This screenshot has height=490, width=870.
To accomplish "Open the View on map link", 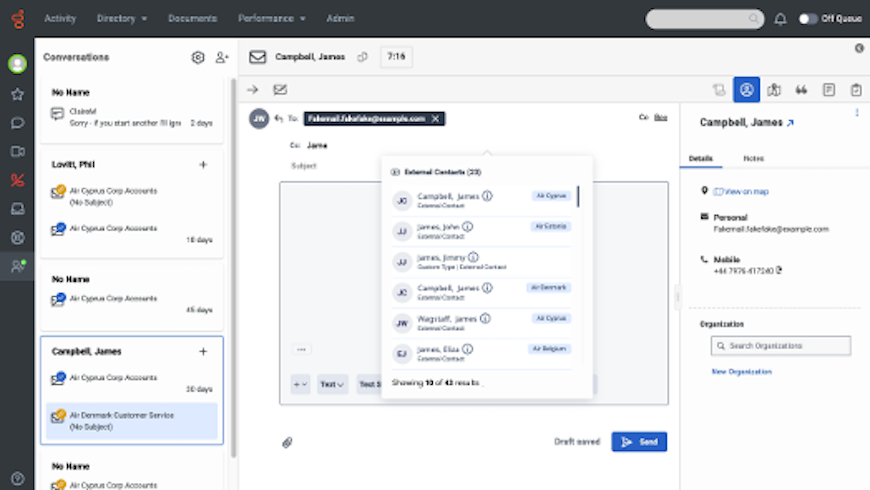I will tap(746, 191).
